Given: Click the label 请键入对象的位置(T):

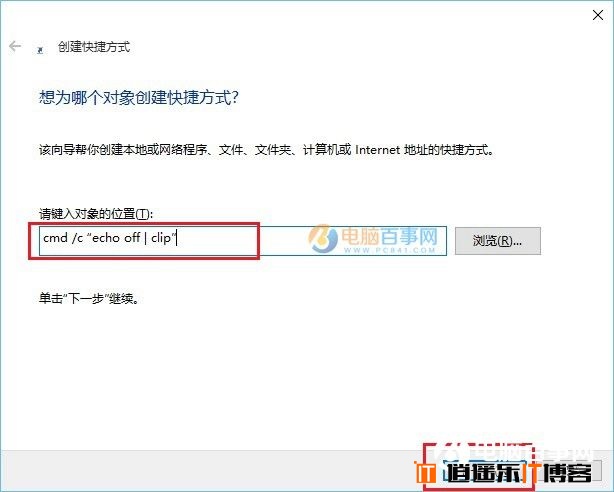Looking at the screenshot, I should tap(96, 214).
